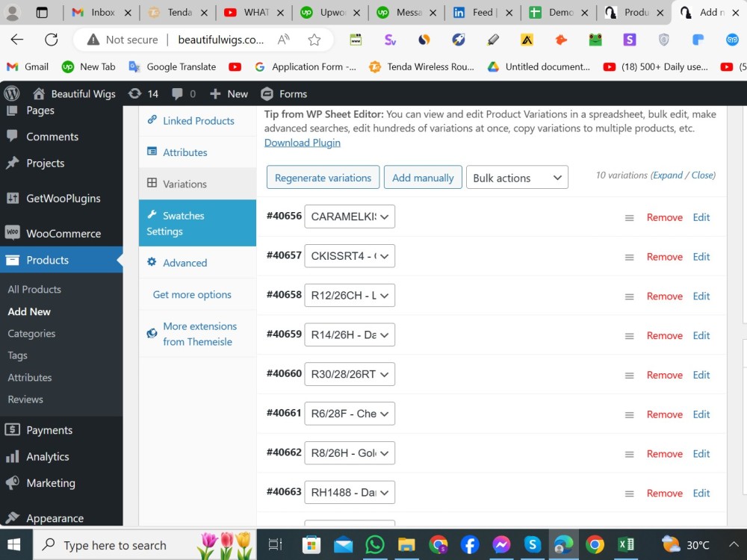Open the CARAMELKISS variation dropdown #40656
Image resolution: width=747 pixels, height=560 pixels.
(x=349, y=217)
